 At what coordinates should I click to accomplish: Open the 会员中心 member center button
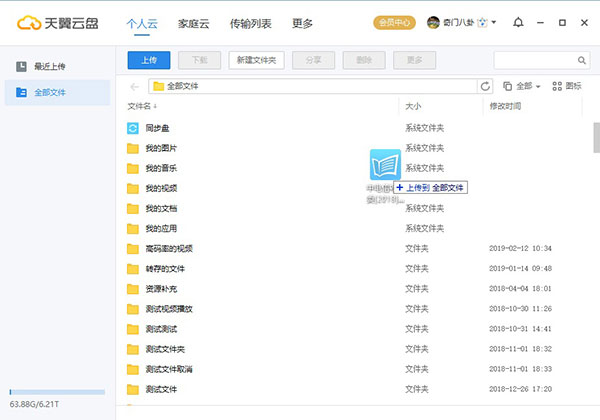[x=394, y=22]
